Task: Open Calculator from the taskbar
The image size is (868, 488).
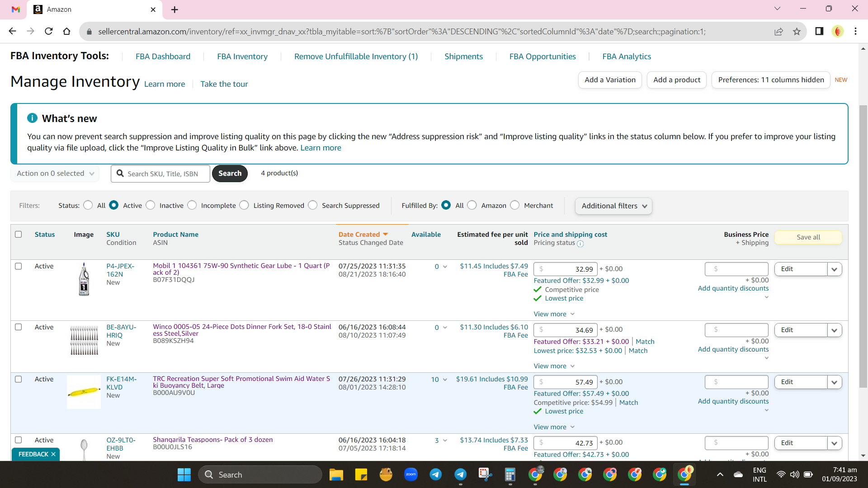Action: [510, 474]
